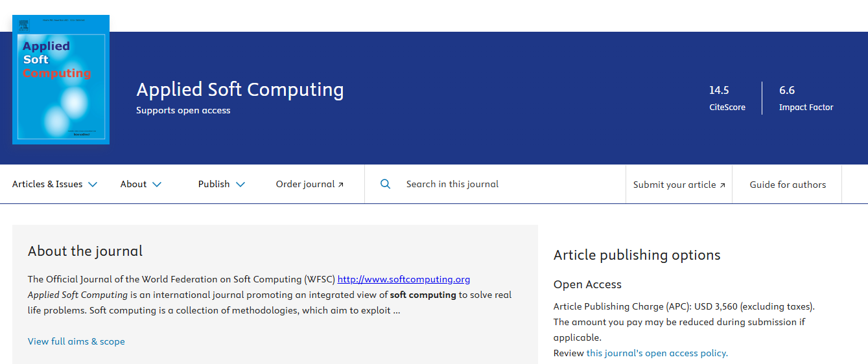Click the 6.6 Impact Factor value
Screen dimensions: 868x364
[x=787, y=90]
